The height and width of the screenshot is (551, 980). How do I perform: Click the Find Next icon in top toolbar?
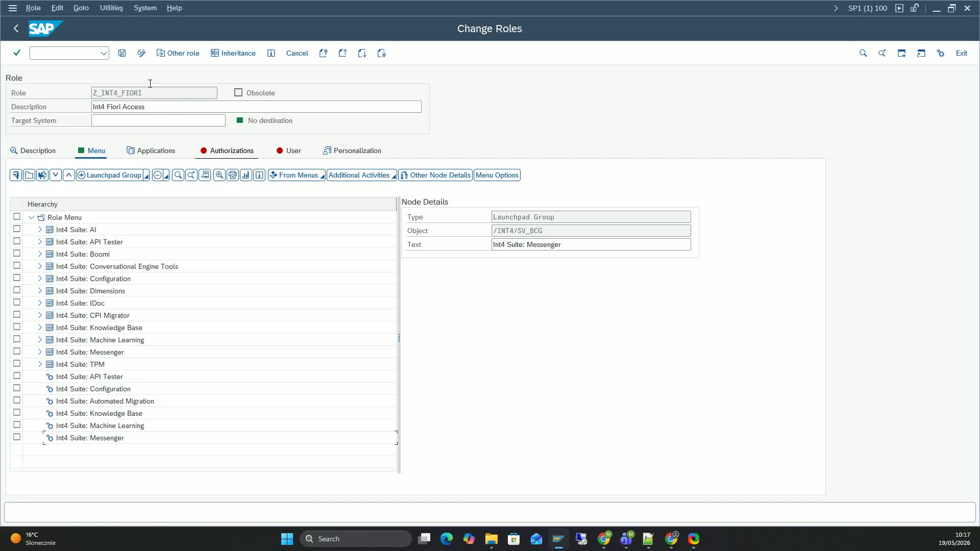882,53
